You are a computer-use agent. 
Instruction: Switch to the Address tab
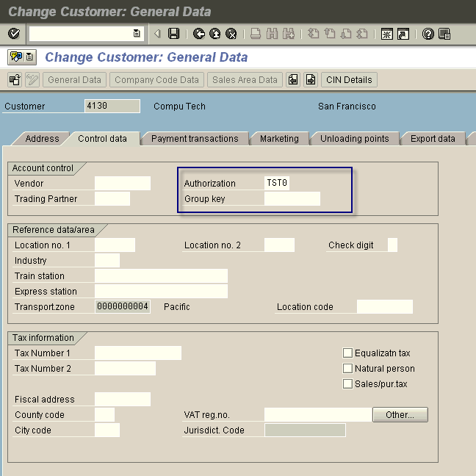coord(42,139)
